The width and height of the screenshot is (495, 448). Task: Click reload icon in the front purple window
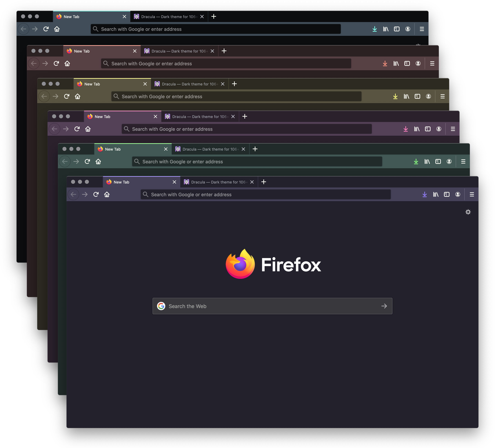click(x=96, y=194)
